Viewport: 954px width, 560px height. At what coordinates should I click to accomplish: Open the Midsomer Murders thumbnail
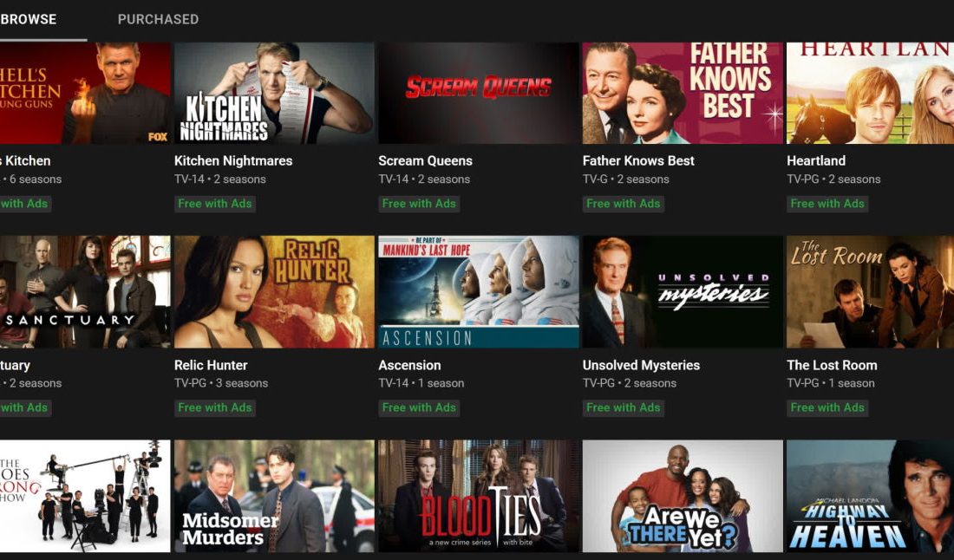(274, 496)
